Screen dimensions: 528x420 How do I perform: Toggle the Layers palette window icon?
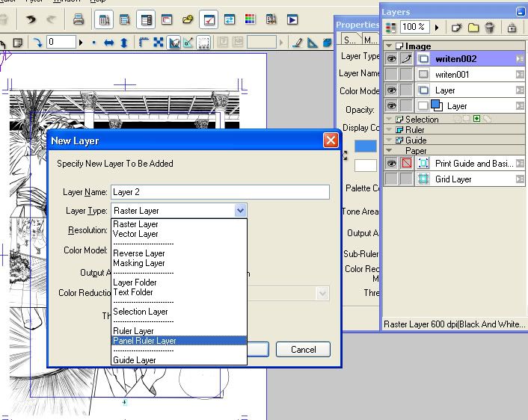coord(146,20)
